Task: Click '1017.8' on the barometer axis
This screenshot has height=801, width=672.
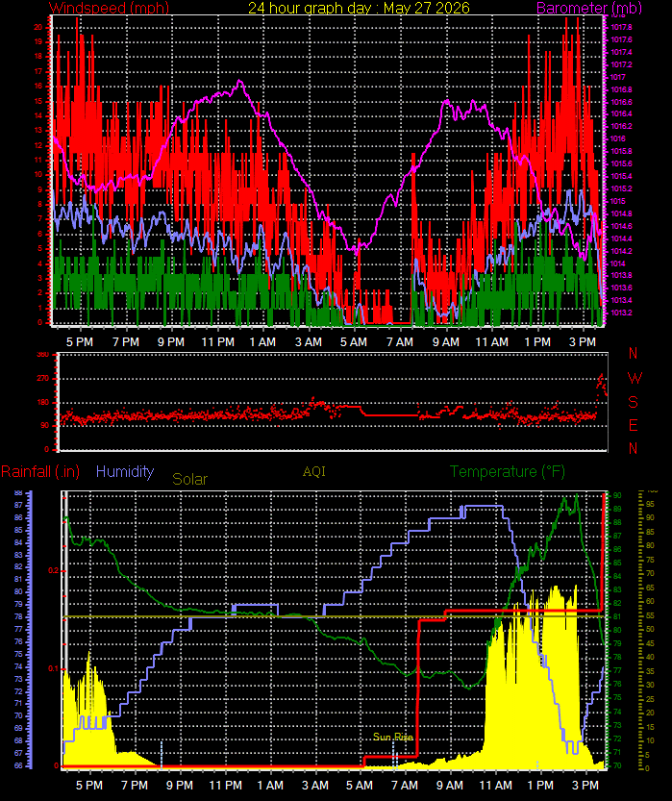Action: coord(621,27)
